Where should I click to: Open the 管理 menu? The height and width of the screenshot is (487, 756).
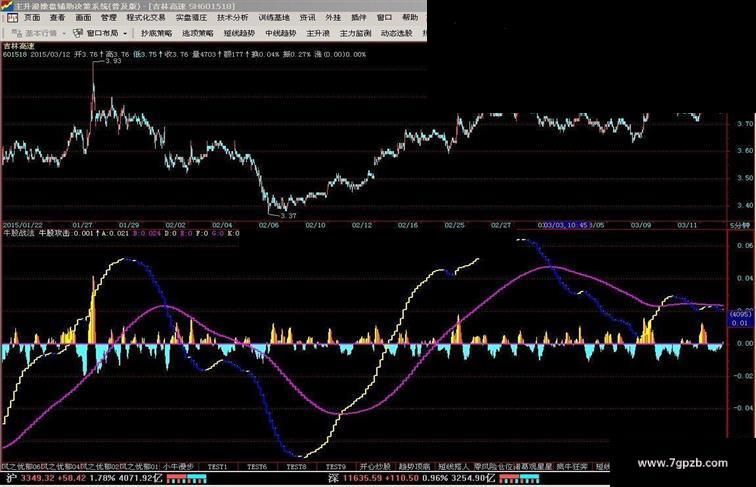(108, 18)
